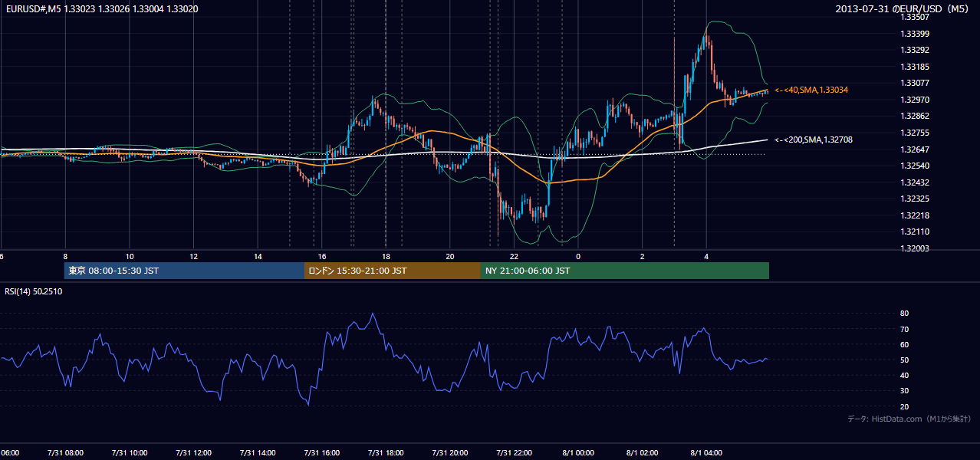Click the 7/31 20:00 date label

pyautogui.click(x=450, y=453)
